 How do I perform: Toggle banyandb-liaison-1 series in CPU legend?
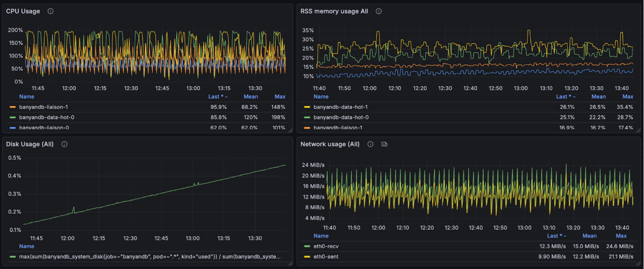43,107
